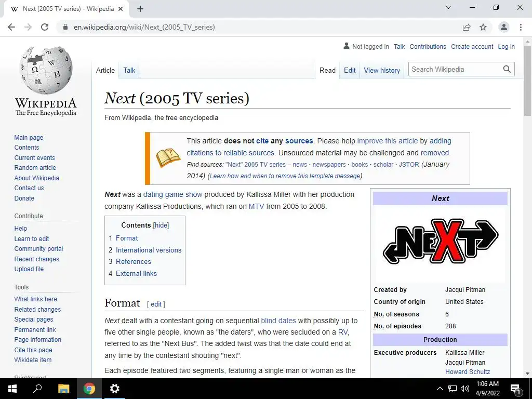Open the JSTOR find sources link
Viewport: 532px width, 399px height.
pos(409,165)
